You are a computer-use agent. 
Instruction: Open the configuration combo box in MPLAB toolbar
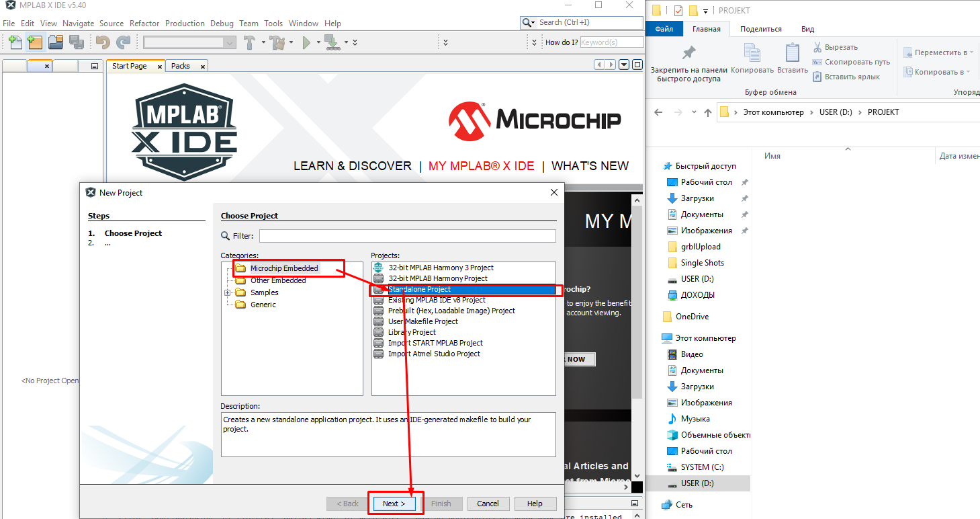pyautogui.click(x=189, y=42)
